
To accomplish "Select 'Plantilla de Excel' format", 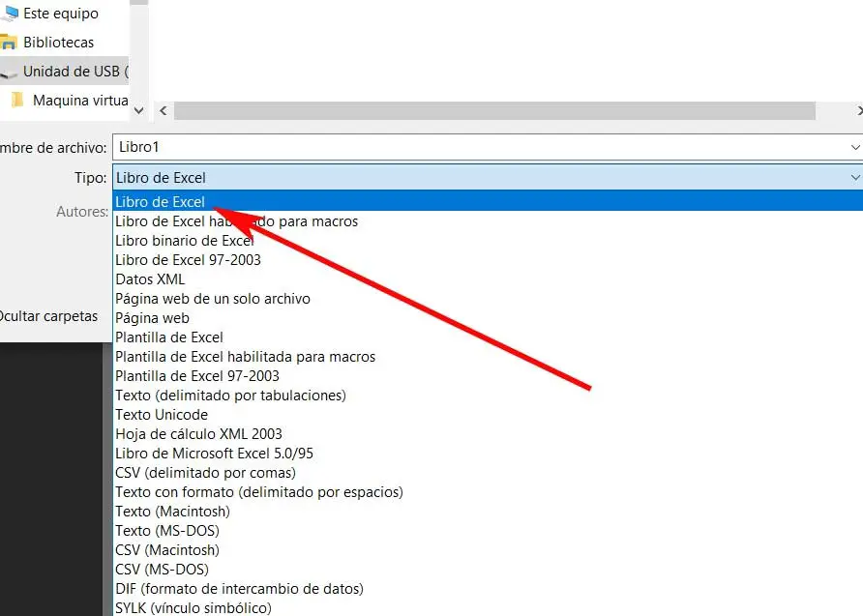I will 169,337.
